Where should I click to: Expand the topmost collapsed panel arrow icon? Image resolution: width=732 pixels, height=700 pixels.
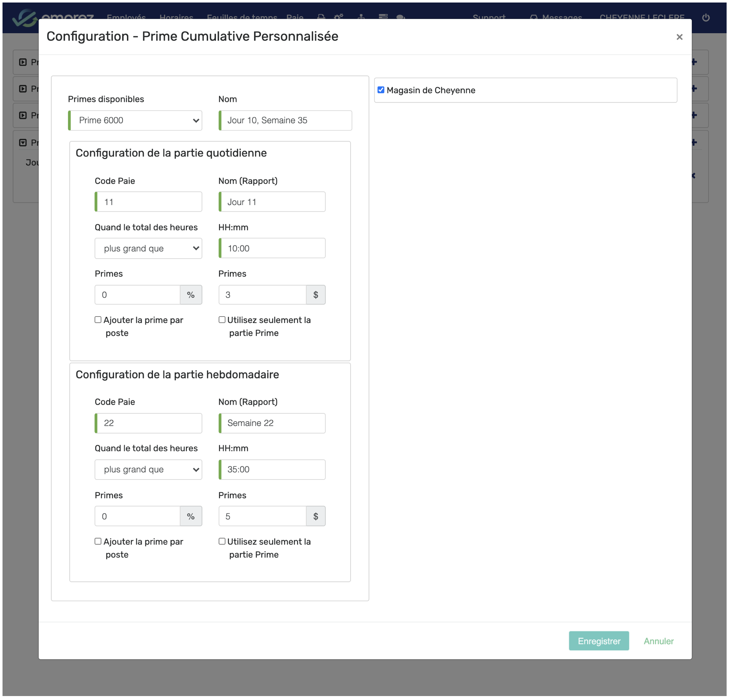pos(23,62)
